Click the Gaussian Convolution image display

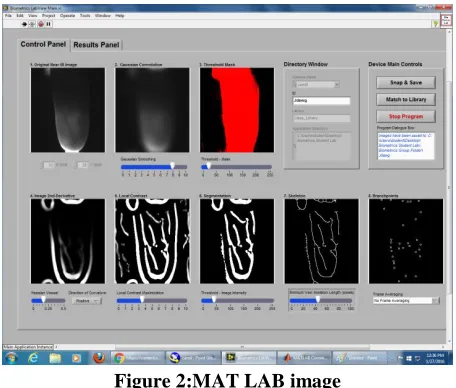[x=152, y=110]
